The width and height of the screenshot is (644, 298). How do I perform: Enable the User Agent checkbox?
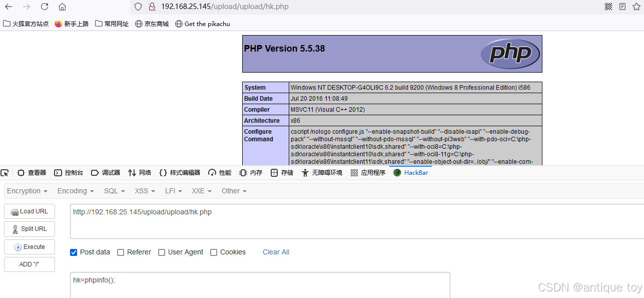click(162, 252)
